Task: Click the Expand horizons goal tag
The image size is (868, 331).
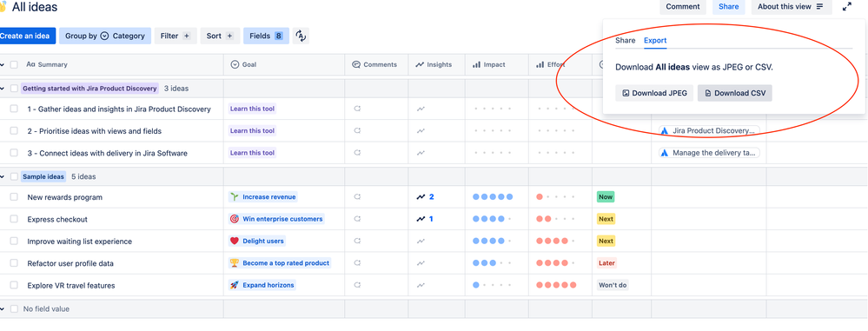Action: pos(262,286)
